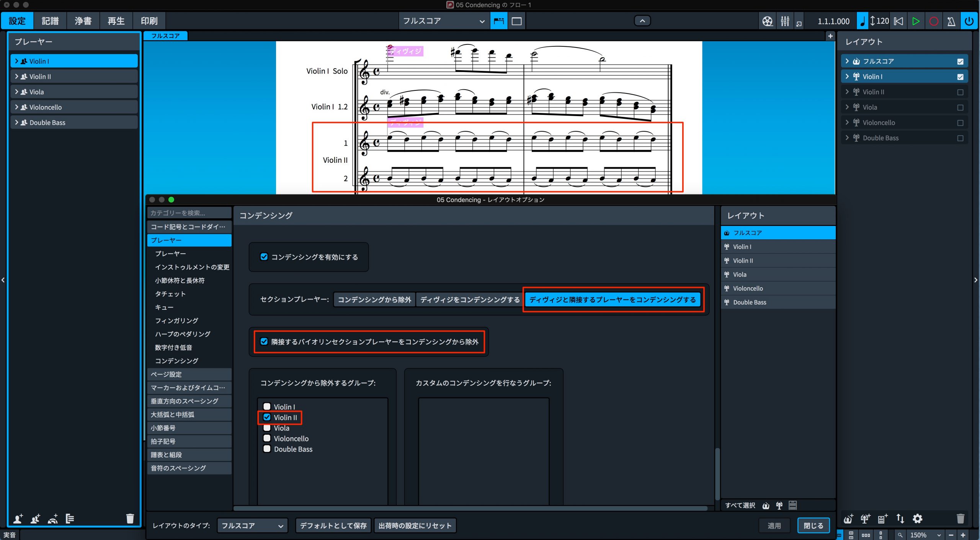Switch to 設定 Setup mode tab
This screenshot has height=540, width=980.
17,21
